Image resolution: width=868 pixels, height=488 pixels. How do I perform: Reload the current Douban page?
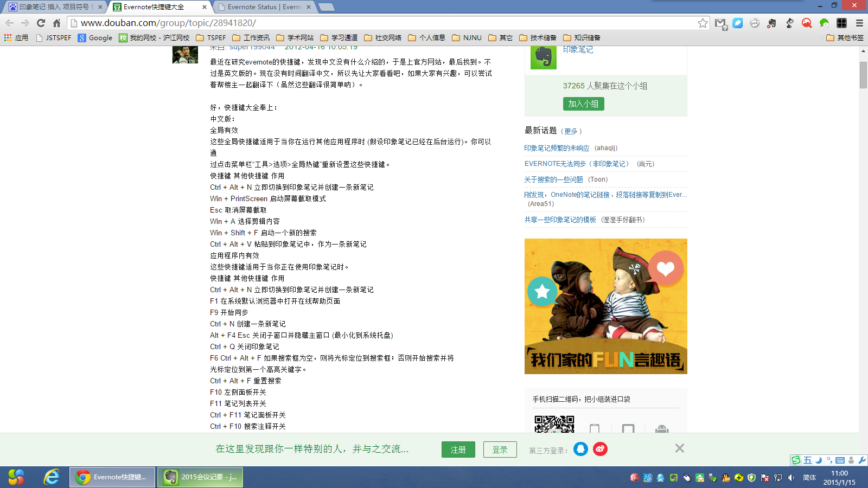point(41,23)
